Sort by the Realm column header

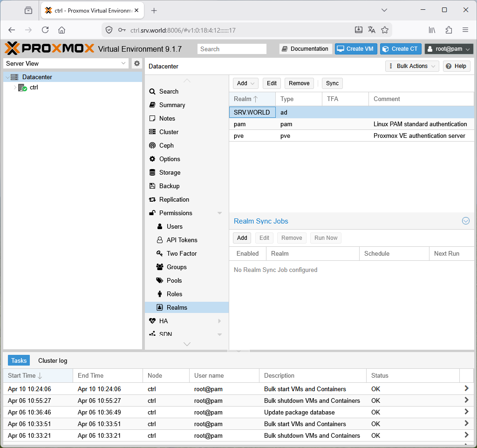point(252,99)
